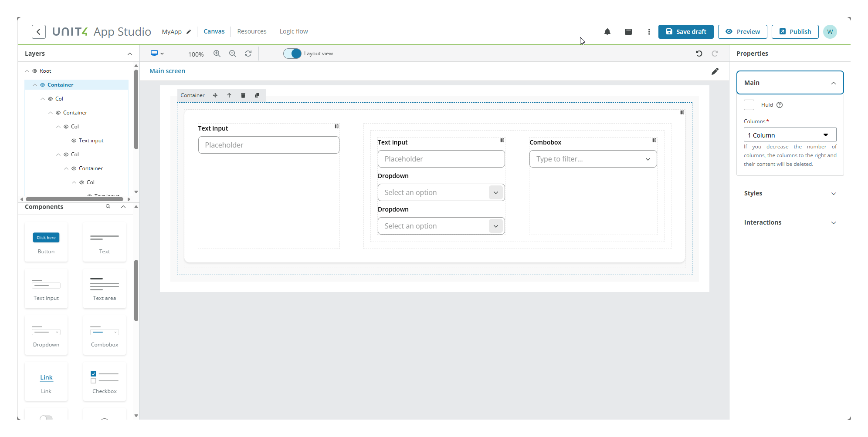Image resolution: width=868 pixels, height=437 pixels.
Task: Toggle visibility eye of the selected Container layer
Action: click(x=43, y=85)
